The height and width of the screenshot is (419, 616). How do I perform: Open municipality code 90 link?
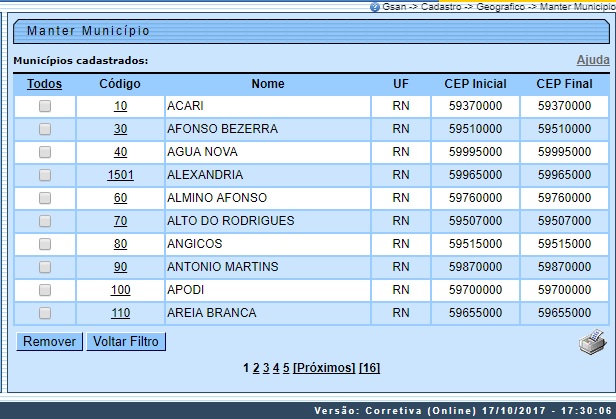click(120, 267)
